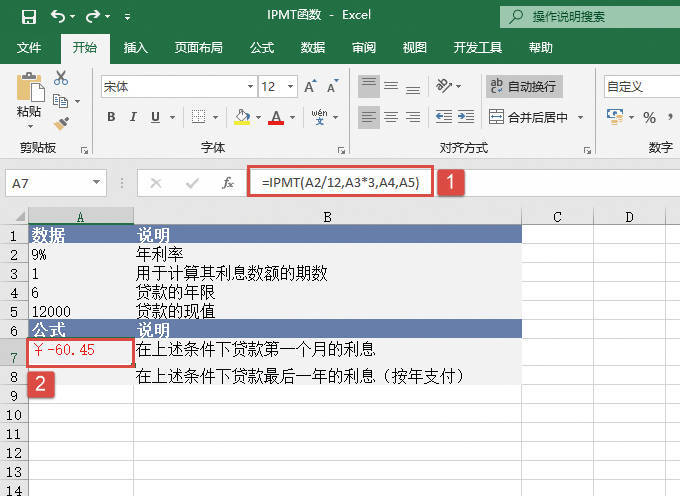Viewport: 680px width, 496px height.
Task: Click the font color red A swatch
Action: click(x=276, y=117)
